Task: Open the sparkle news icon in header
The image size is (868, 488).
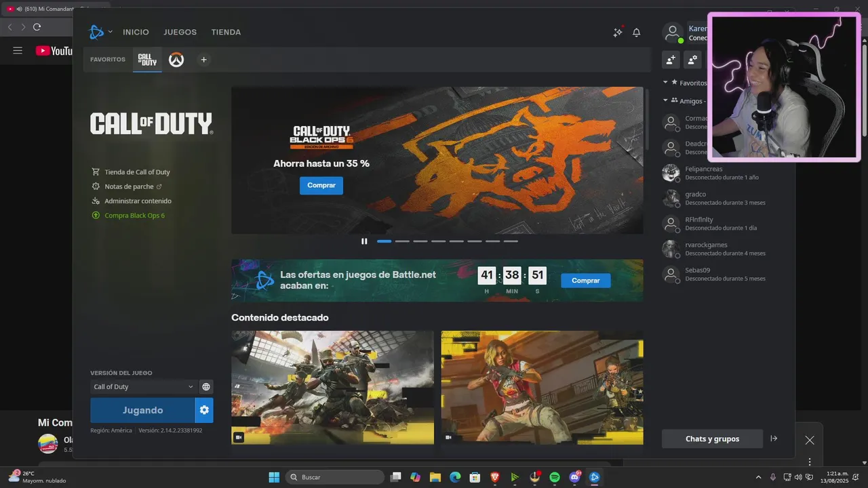Action: [618, 32]
